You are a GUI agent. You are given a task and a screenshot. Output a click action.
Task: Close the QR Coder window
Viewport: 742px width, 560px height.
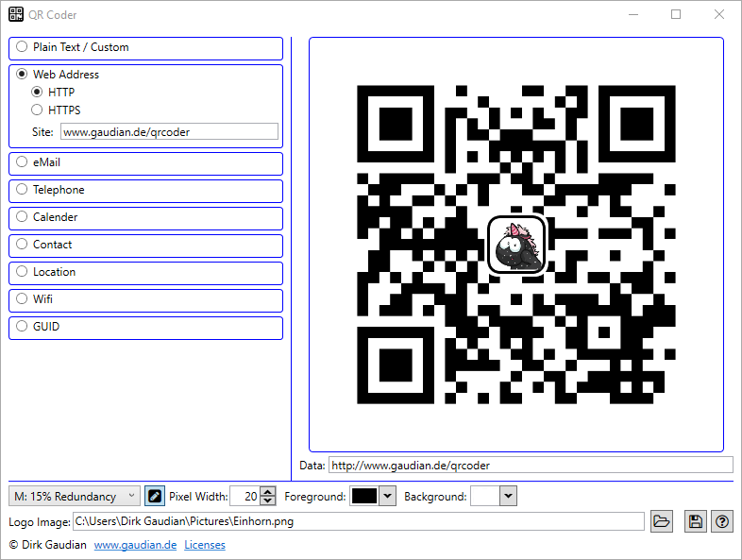point(719,15)
